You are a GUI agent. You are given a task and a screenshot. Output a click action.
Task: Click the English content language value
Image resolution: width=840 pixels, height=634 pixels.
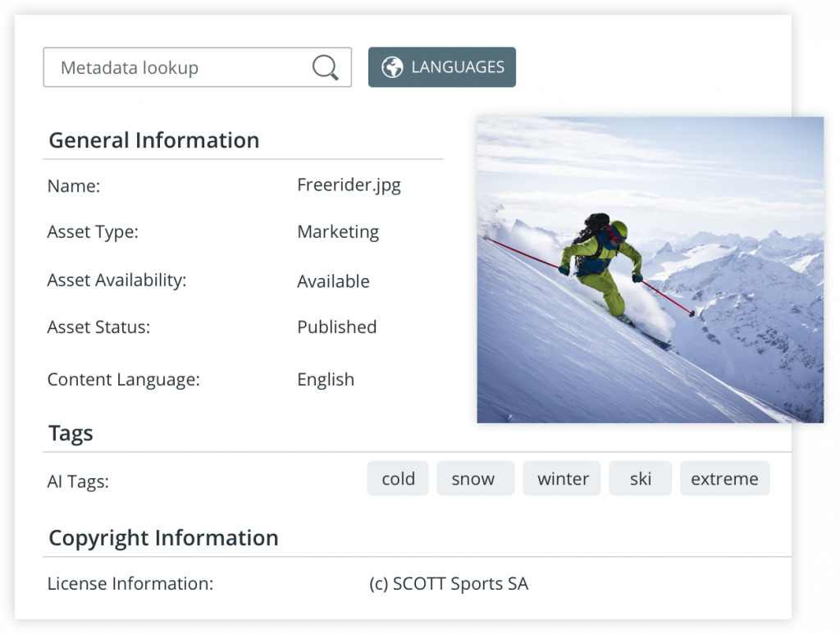coord(326,380)
